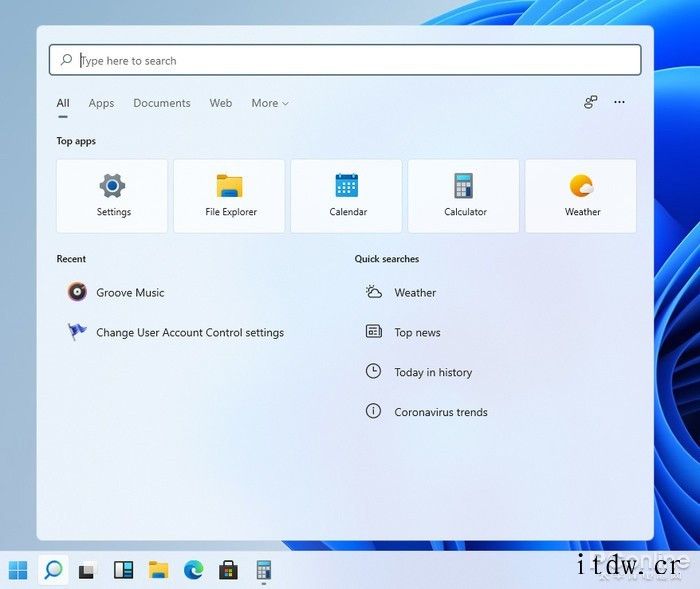This screenshot has height=589, width=700.
Task: Switch to the All tab
Action: pyautogui.click(x=63, y=103)
